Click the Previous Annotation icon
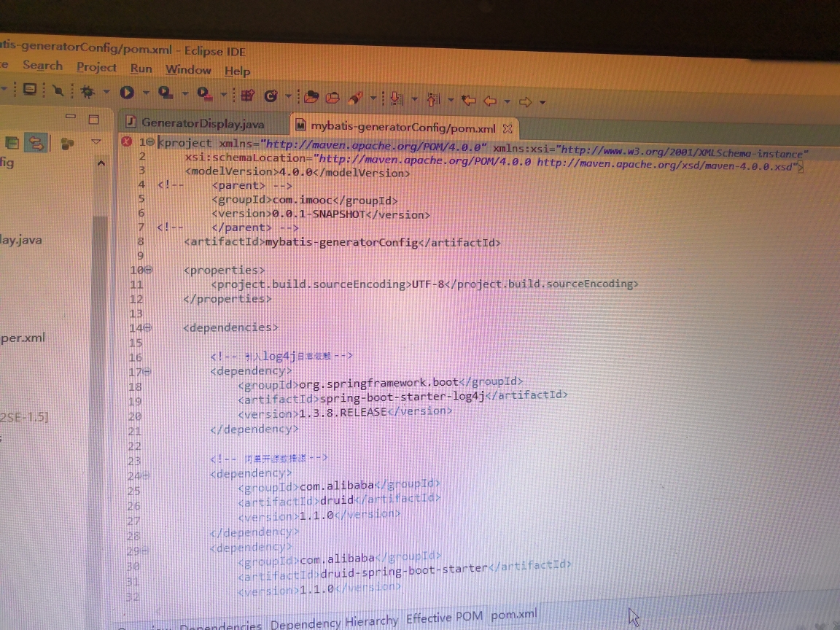Image resolution: width=840 pixels, height=630 pixels. pos(433,99)
